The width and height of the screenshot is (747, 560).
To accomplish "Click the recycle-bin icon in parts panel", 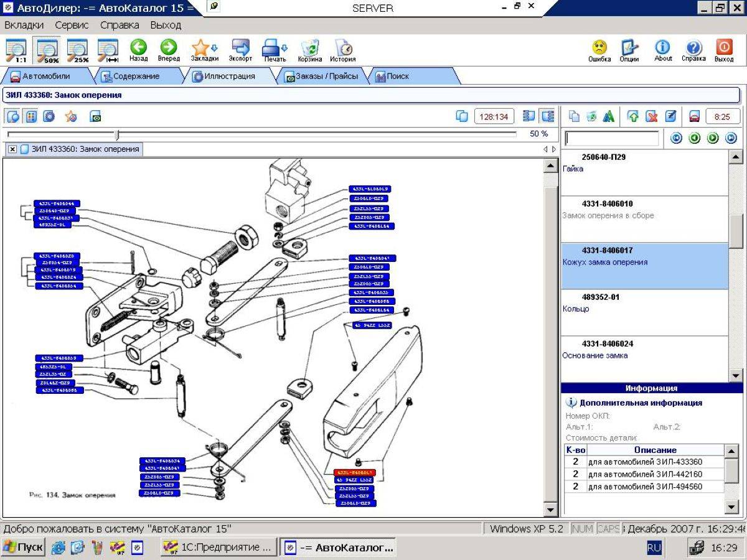I will pyautogui.click(x=591, y=116).
